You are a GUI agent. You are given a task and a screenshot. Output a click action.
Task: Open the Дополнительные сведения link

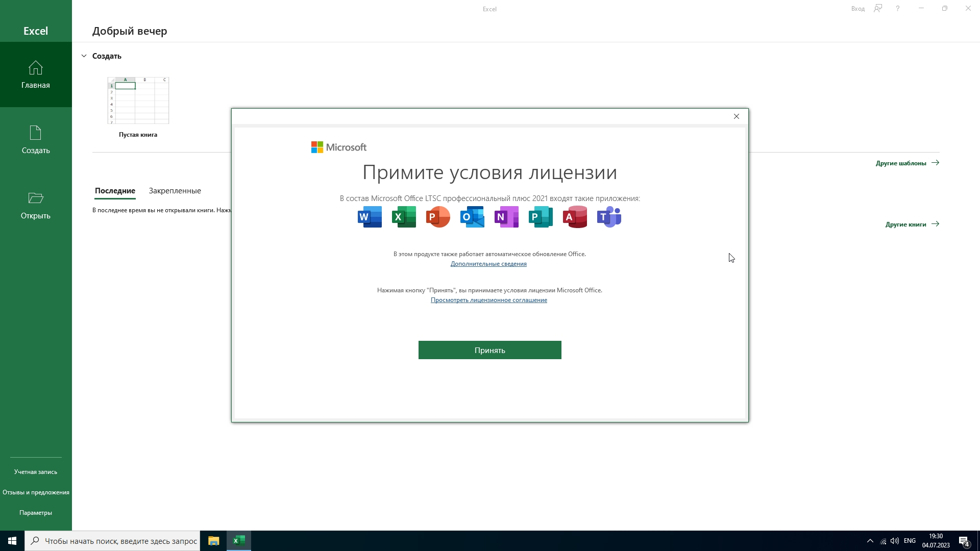tap(488, 264)
